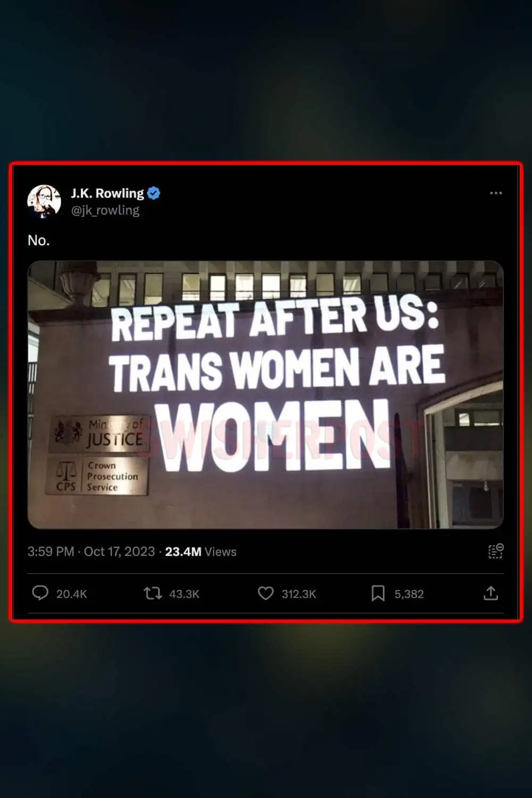The image size is (532, 798).
Task: Click the 3:59 PM · Oct 17, 2023 timestamp
Action: (91, 552)
